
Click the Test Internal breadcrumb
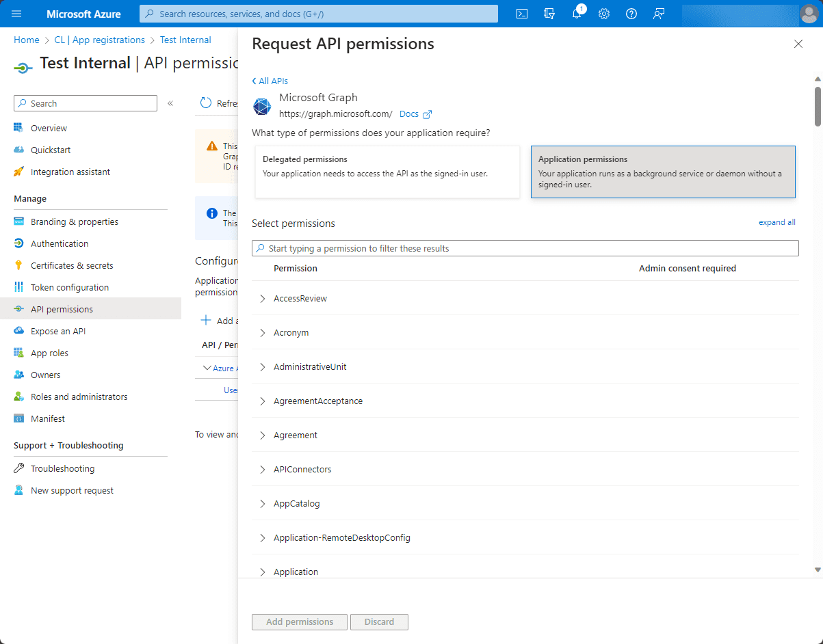(185, 40)
